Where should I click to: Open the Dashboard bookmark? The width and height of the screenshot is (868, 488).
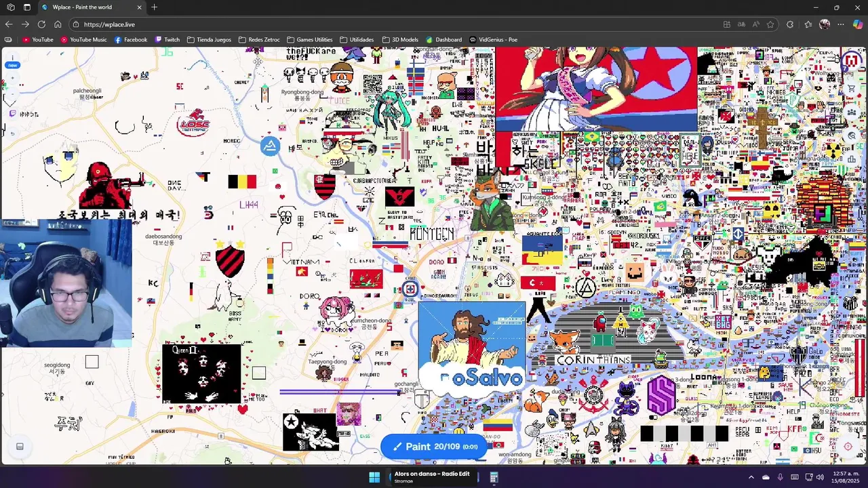coord(443,40)
